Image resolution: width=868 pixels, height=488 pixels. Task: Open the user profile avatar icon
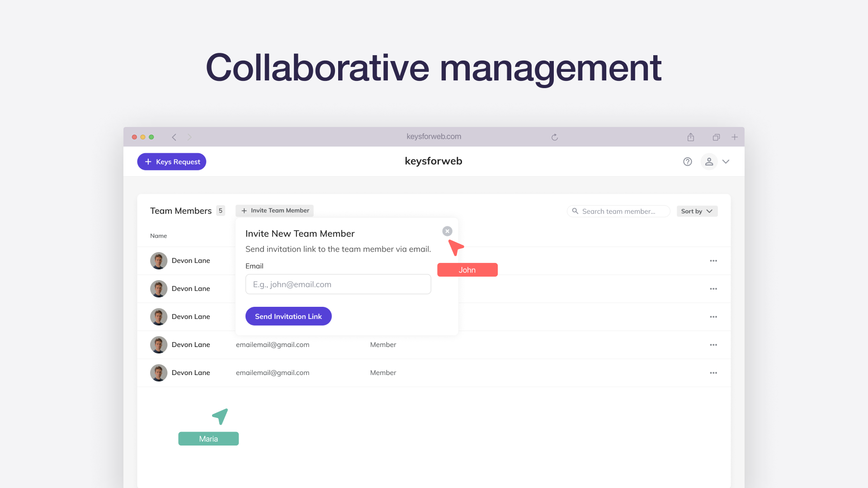click(709, 162)
